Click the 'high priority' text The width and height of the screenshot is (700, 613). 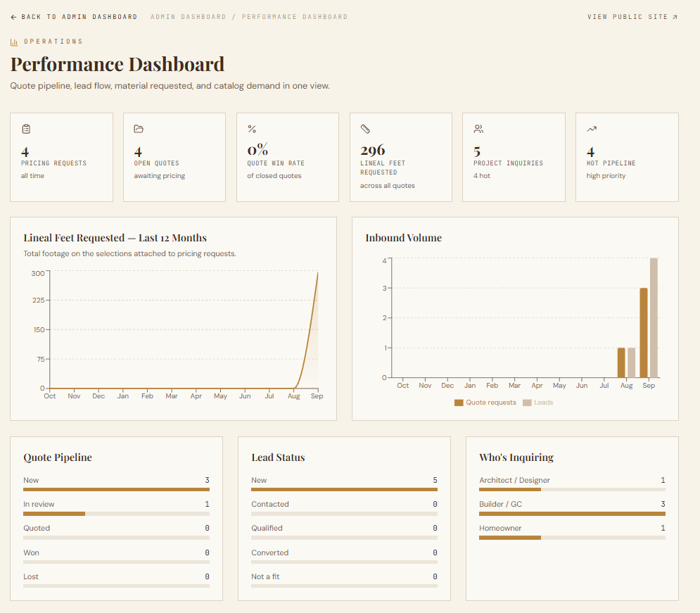tap(606, 176)
